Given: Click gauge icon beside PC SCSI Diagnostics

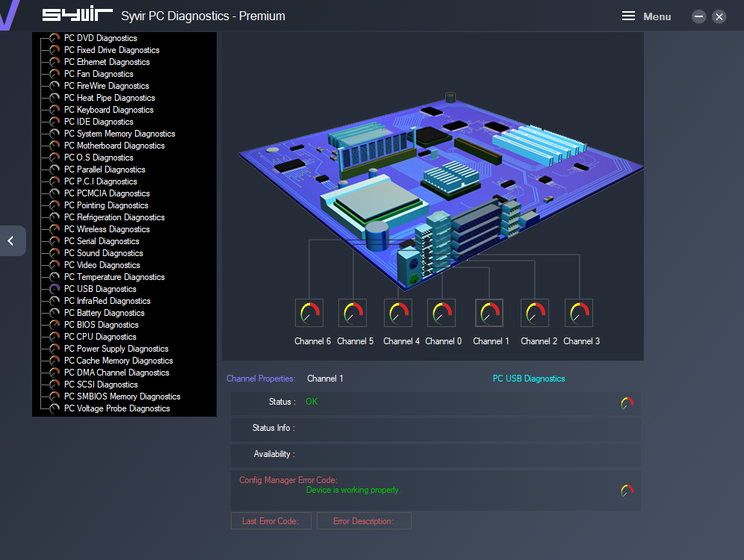Looking at the screenshot, I should tap(55, 385).
